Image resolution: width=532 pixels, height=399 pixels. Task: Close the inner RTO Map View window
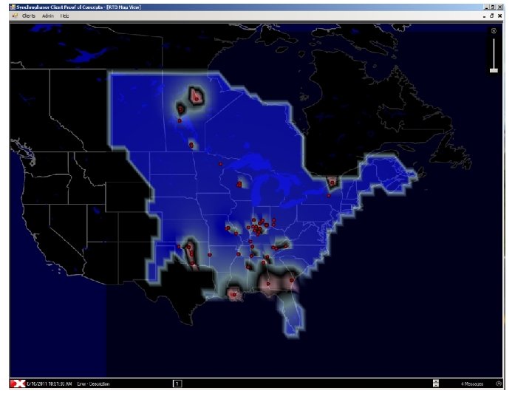coord(499,16)
